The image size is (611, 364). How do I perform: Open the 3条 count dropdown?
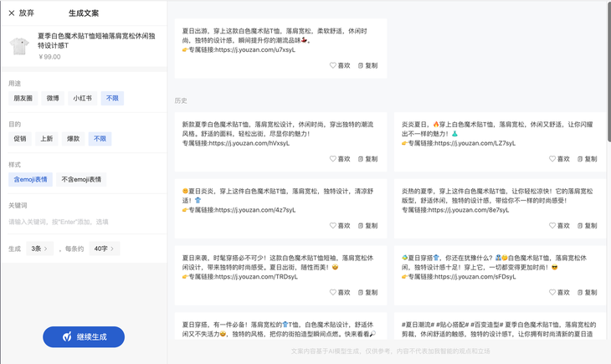coord(41,249)
